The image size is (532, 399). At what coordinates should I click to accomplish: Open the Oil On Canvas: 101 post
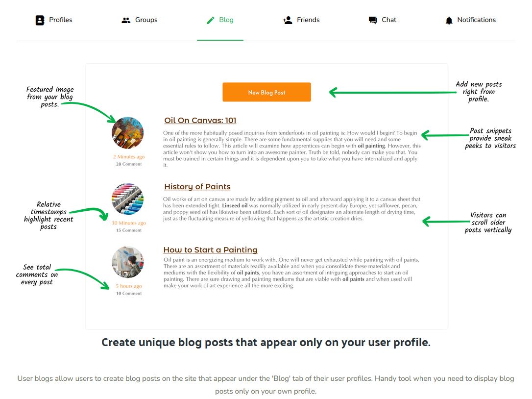point(200,120)
